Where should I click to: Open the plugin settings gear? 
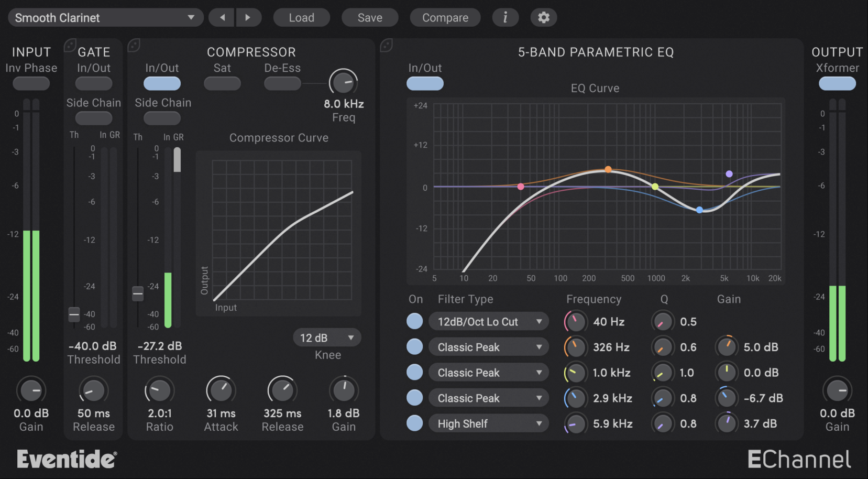click(x=543, y=17)
